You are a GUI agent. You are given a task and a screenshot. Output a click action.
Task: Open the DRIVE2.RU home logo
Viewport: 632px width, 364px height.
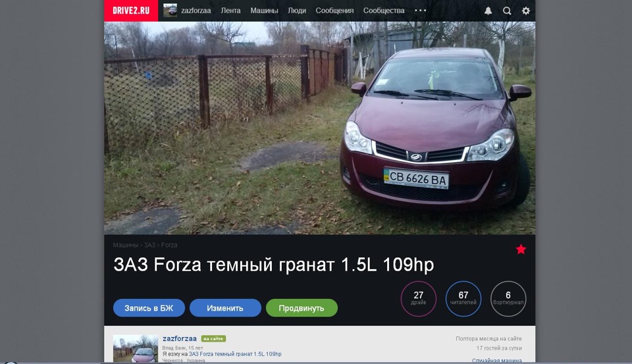click(131, 11)
